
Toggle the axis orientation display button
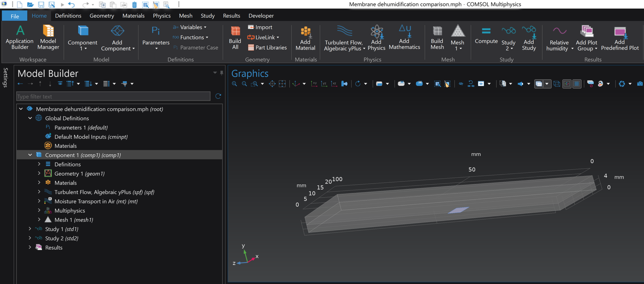click(567, 84)
